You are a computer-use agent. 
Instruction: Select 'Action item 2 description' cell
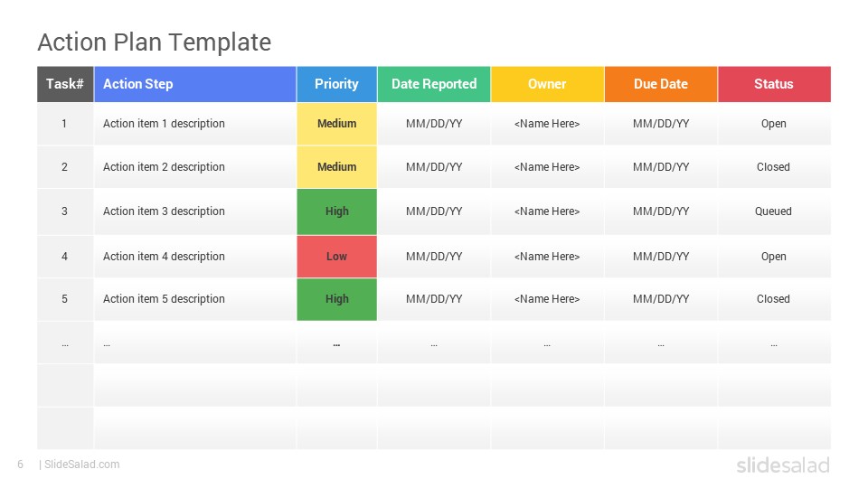(195, 167)
